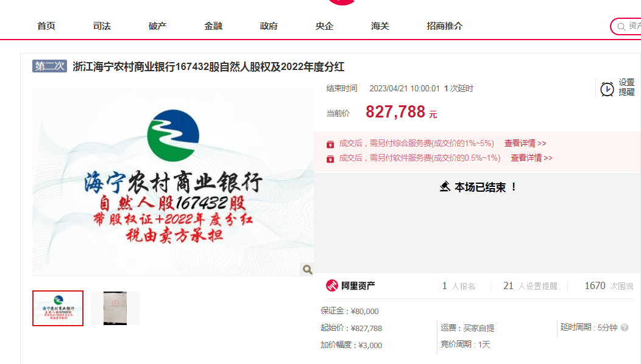
Task: Click the search magnifier icon
Action: [x=621, y=27]
